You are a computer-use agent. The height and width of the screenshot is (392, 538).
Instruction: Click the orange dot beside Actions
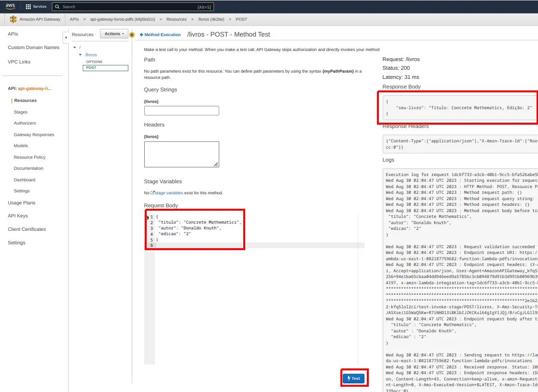132,35
